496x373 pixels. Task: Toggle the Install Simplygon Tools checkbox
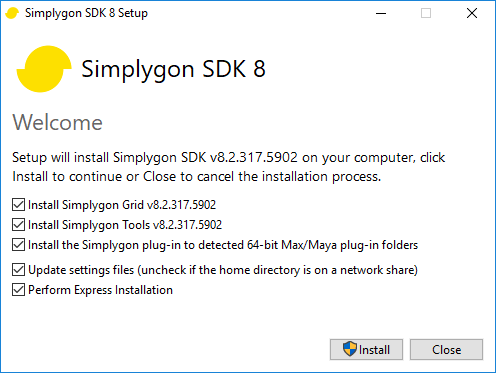point(18,225)
